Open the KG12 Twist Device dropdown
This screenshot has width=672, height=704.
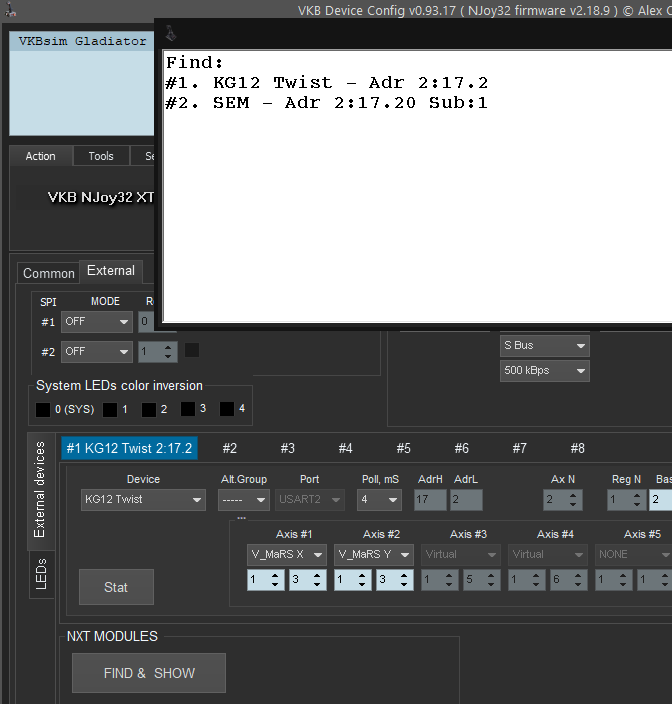click(143, 500)
